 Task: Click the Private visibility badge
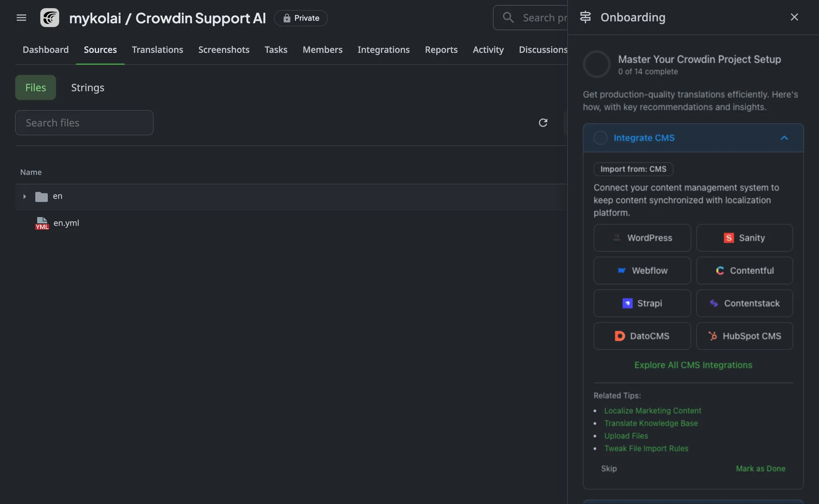(x=301, y=18)
